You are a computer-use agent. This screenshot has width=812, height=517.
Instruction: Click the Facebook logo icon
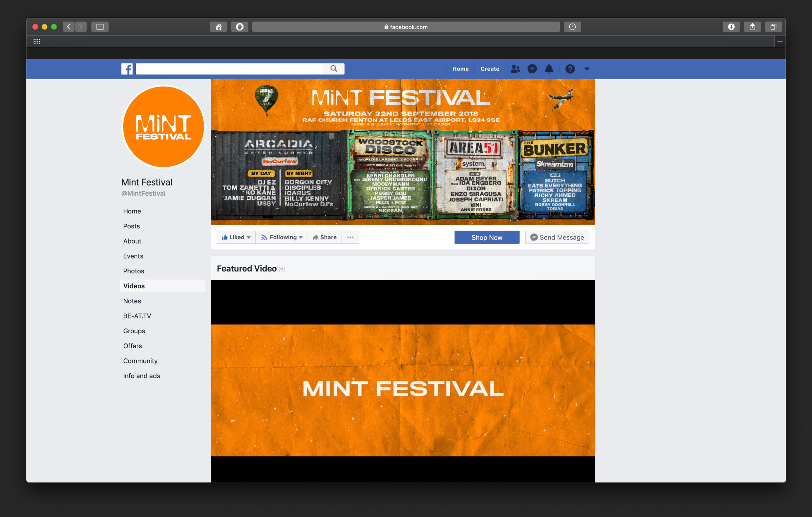127,69
